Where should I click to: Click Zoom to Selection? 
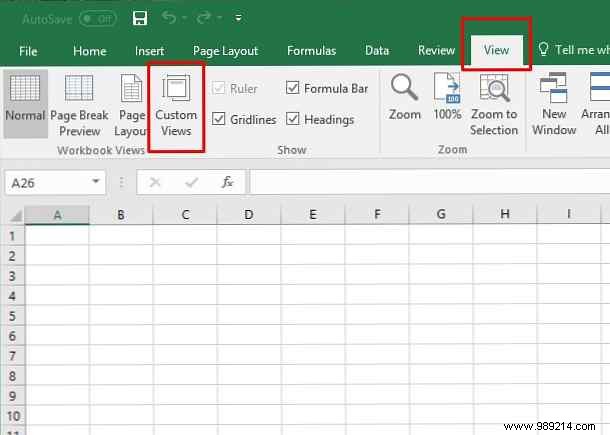click(494, 105)
